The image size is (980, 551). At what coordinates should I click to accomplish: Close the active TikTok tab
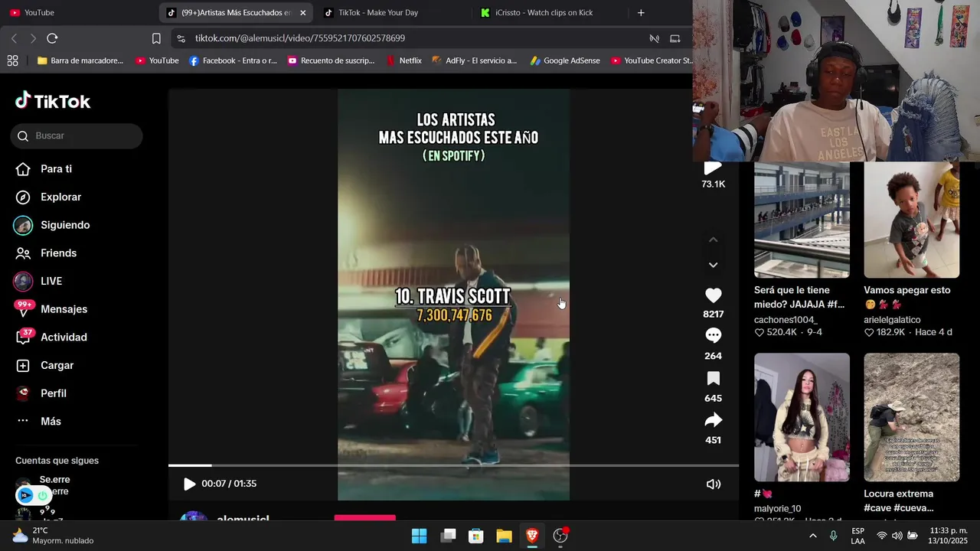[302, 12]
